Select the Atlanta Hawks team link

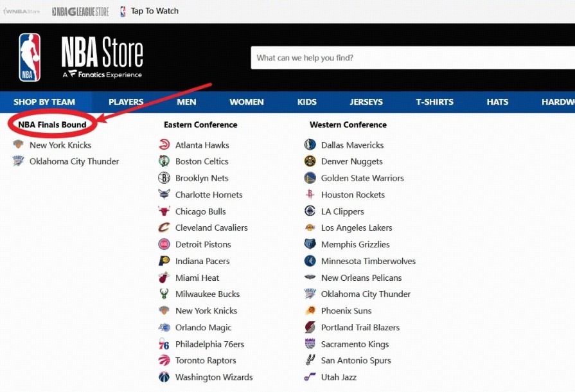(202, 145)
